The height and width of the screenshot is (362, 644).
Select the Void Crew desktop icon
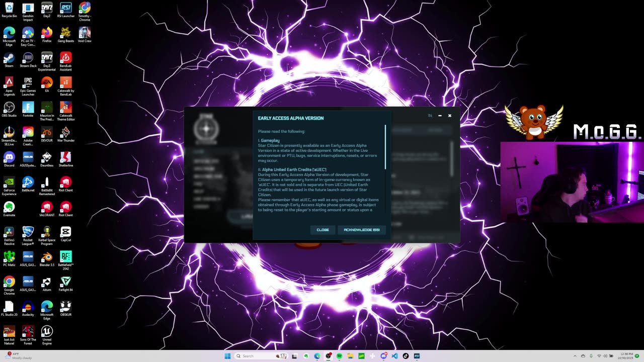point(85,35)
